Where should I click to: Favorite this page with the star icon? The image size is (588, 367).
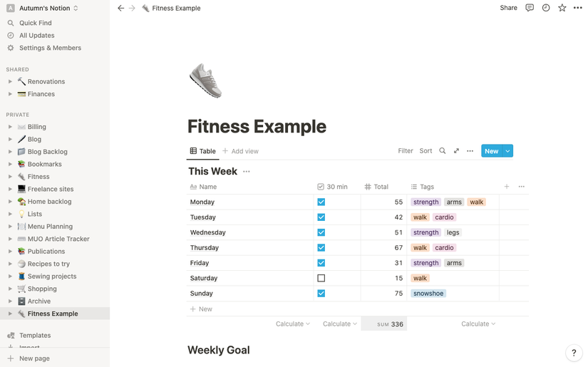click(x=562, y=8)
